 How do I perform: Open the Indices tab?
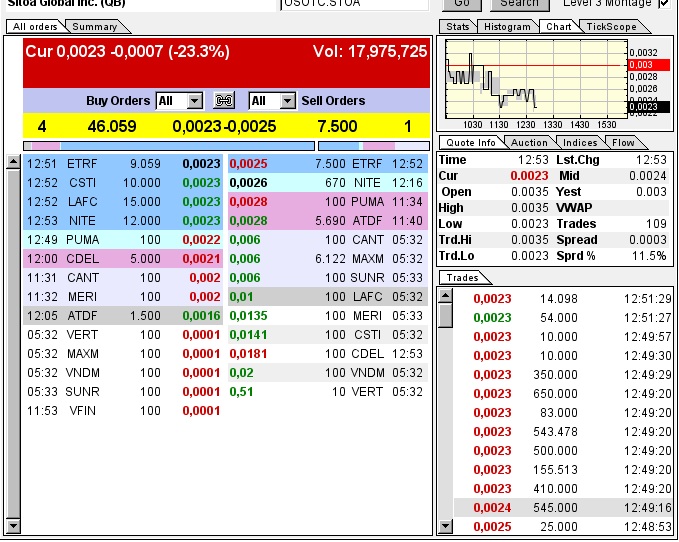click(580, 142)
